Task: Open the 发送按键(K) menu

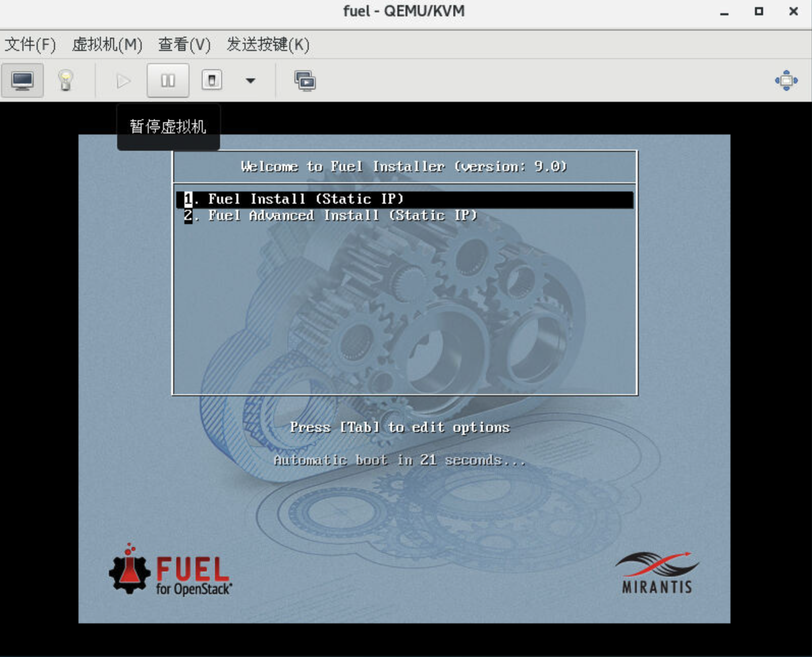Action: tap(268, 45)
